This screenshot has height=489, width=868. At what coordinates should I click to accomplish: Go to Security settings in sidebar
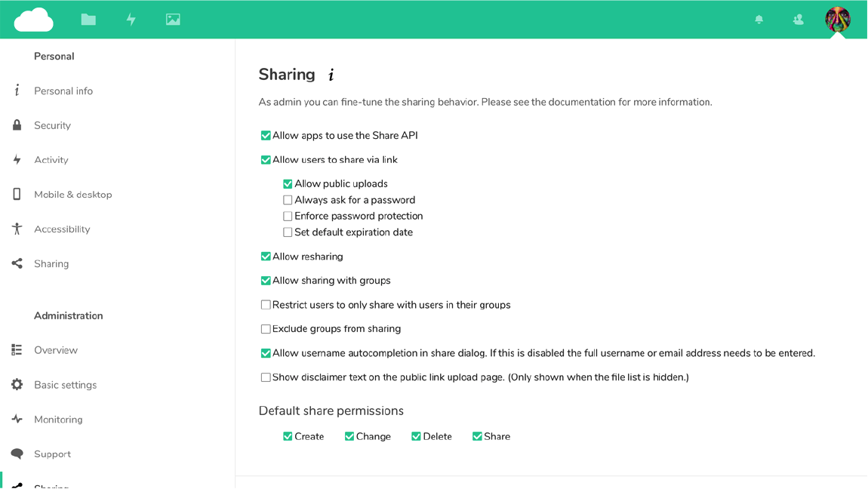pyautogui.click(x=52, y=126)
